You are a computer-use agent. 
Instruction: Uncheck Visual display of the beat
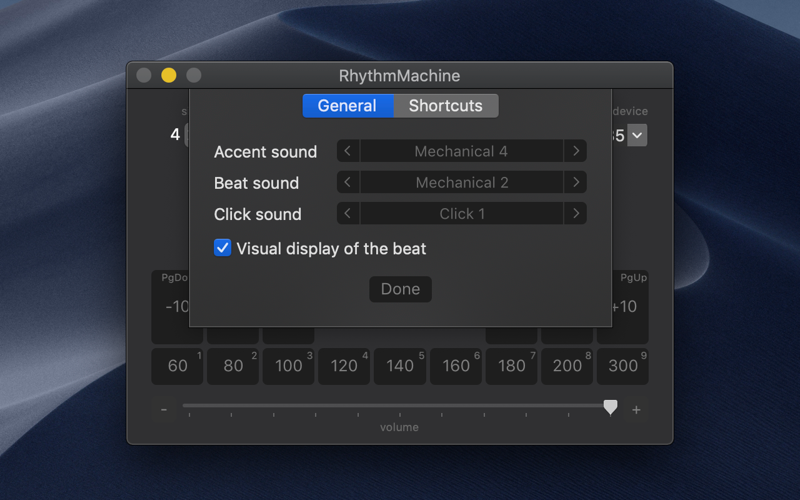coord(222,248)
